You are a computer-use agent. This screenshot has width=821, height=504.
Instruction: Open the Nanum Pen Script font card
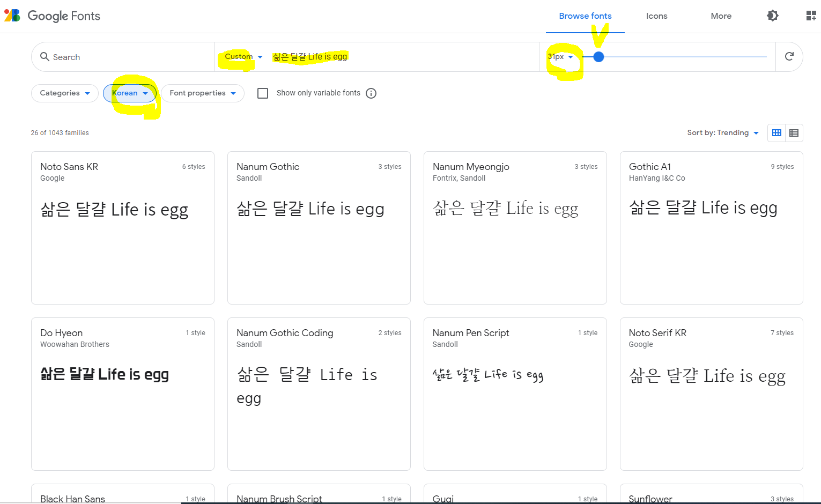[515, 394]
